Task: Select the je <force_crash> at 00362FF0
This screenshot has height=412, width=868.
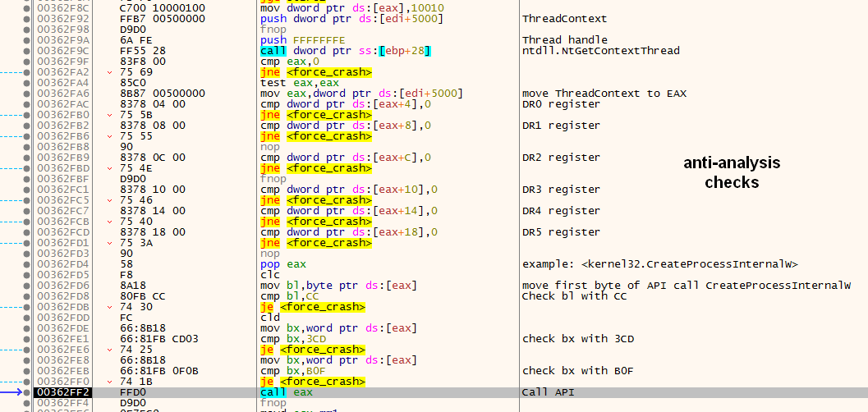Action: click(312, 382)
